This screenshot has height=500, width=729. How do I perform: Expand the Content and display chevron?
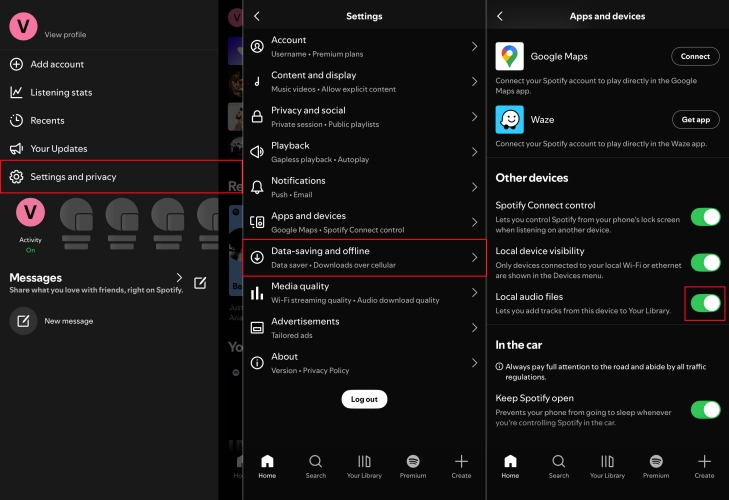(x=474, y=82)
